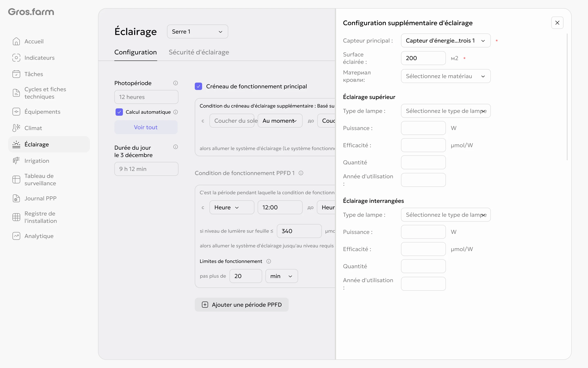Open Type de lampe dropdown under Éclairage supérieur
Viewport: 588px width, 368px height.
coord(446,111)
